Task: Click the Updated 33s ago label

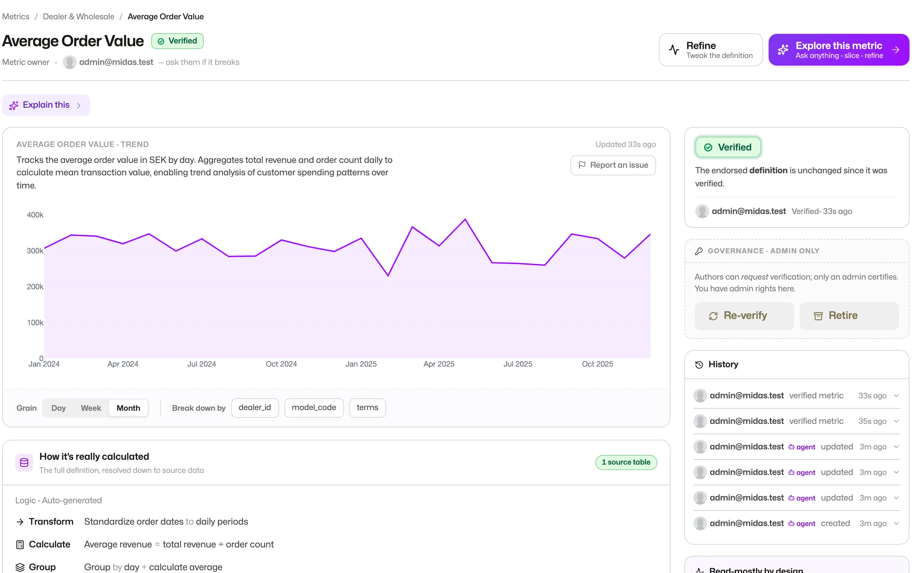Action: click(625, 144)
